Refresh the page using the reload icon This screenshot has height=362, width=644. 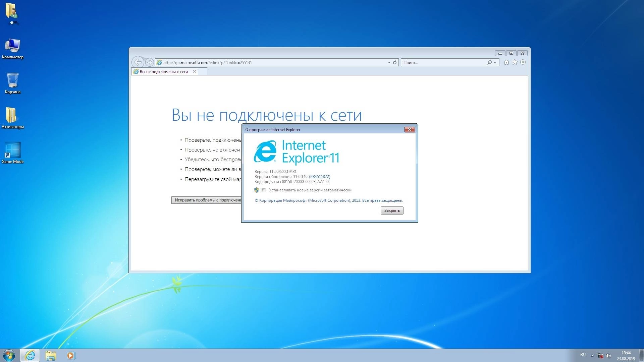coord(395,62)
